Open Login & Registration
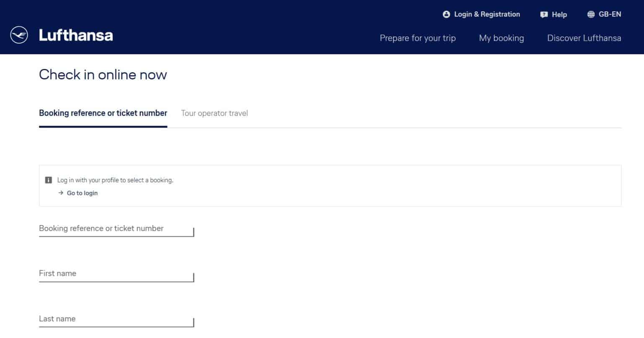The height and width of the screenshot is (338, 644). click(487, 14)
